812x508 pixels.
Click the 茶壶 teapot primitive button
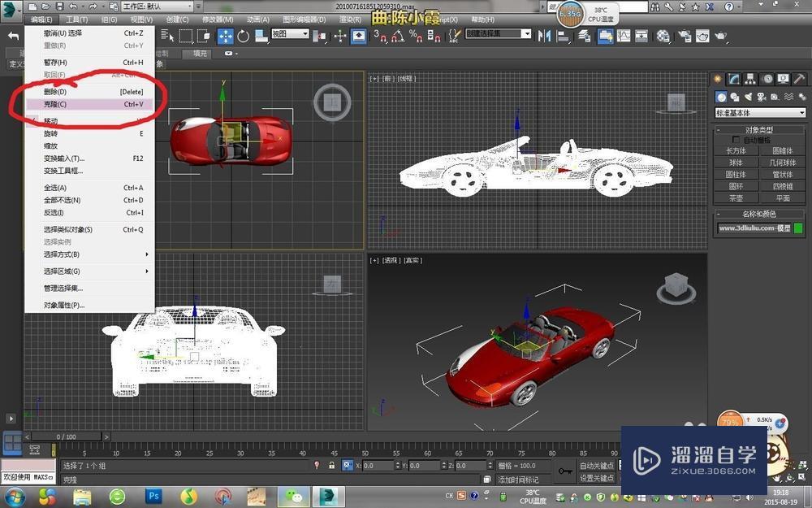pyautogui.click(x=736, y=198)
